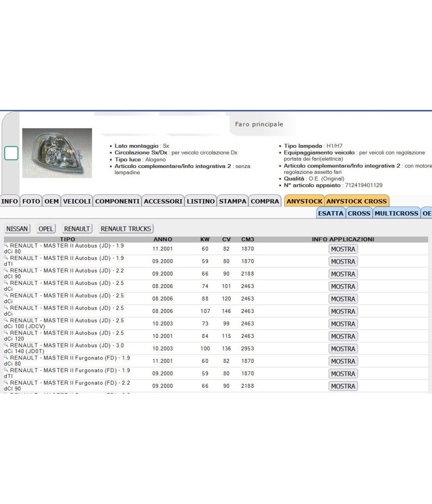Click 'RENAULT - MASTER II Autobus (JD) - 3.0' row text
432x504 pixels.
click(x=67, y=346)
